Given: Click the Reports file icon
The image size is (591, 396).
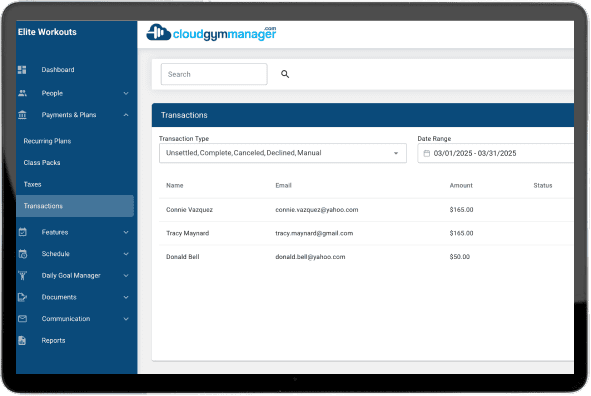Looking at the screenshot, I should point(22,341).
